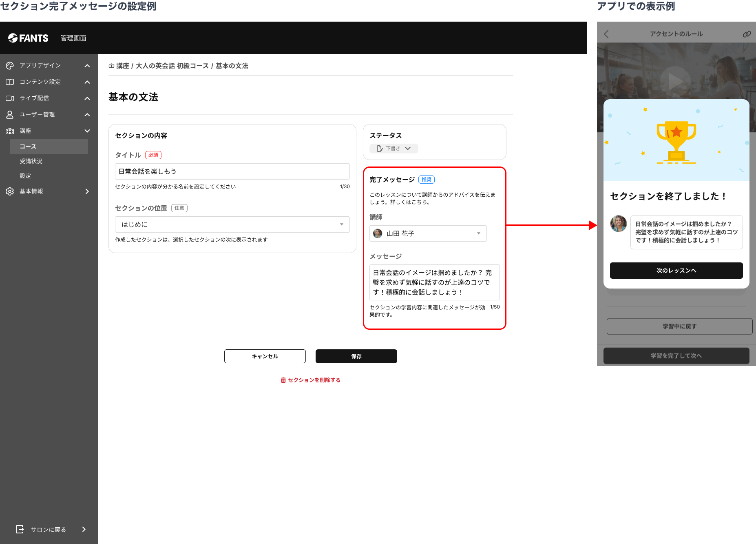The width and height of the screenshot is (756, 544).
Task: Click the ライブ配信 camera icon
Action: [10, 98]
